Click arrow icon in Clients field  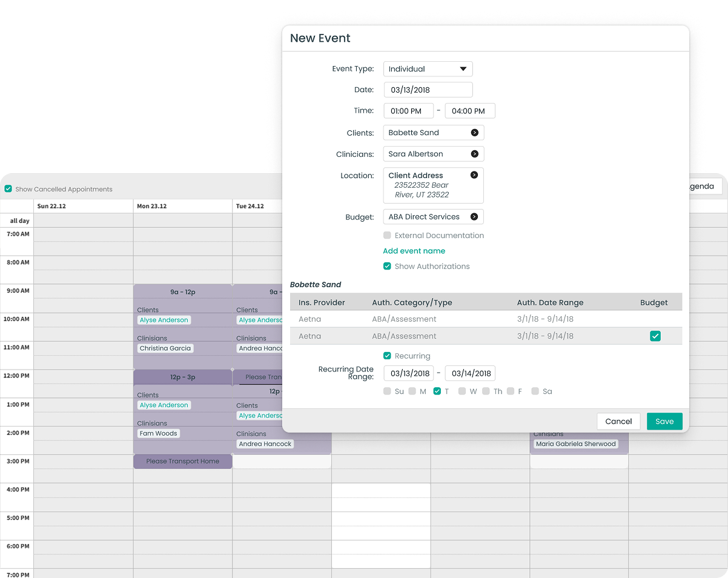point(474,133)
